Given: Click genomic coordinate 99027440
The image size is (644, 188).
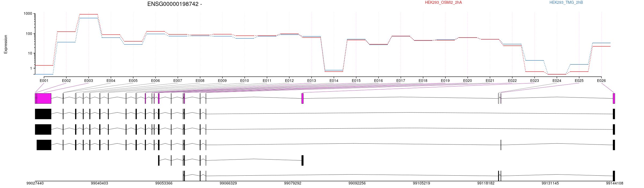Looking at the screenshot, I should click(x=35, y=183).
